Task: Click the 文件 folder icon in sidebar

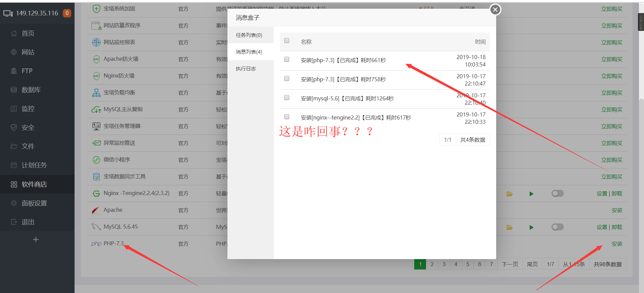Action: tap(14, 146)
